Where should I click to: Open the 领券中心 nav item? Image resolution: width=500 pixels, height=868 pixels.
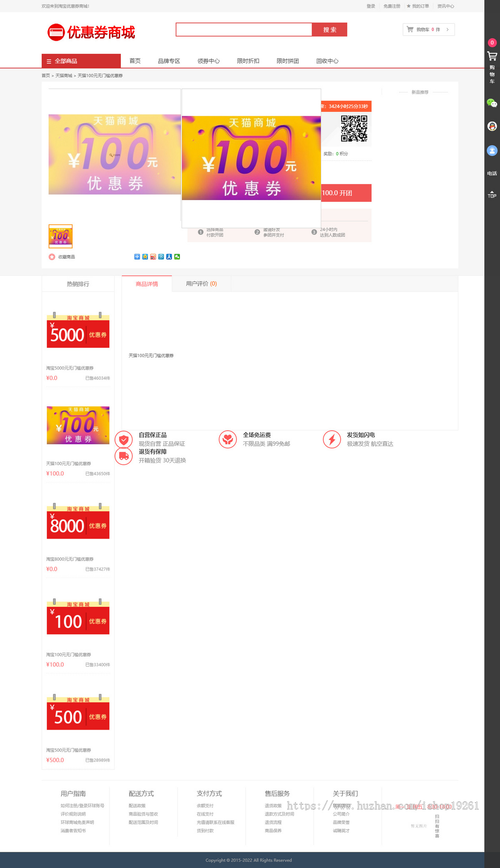[208, 61]
